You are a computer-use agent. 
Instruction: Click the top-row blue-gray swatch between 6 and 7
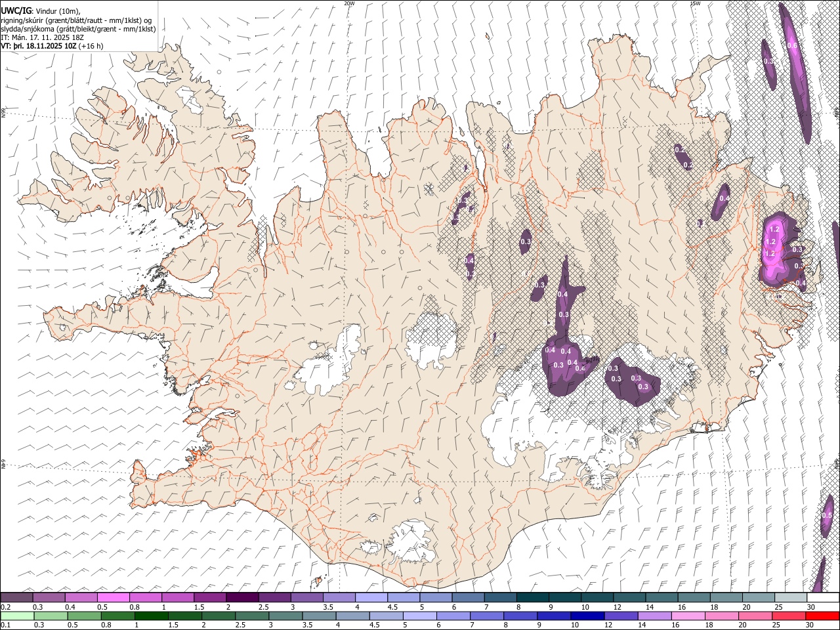(x=468, y=597)
